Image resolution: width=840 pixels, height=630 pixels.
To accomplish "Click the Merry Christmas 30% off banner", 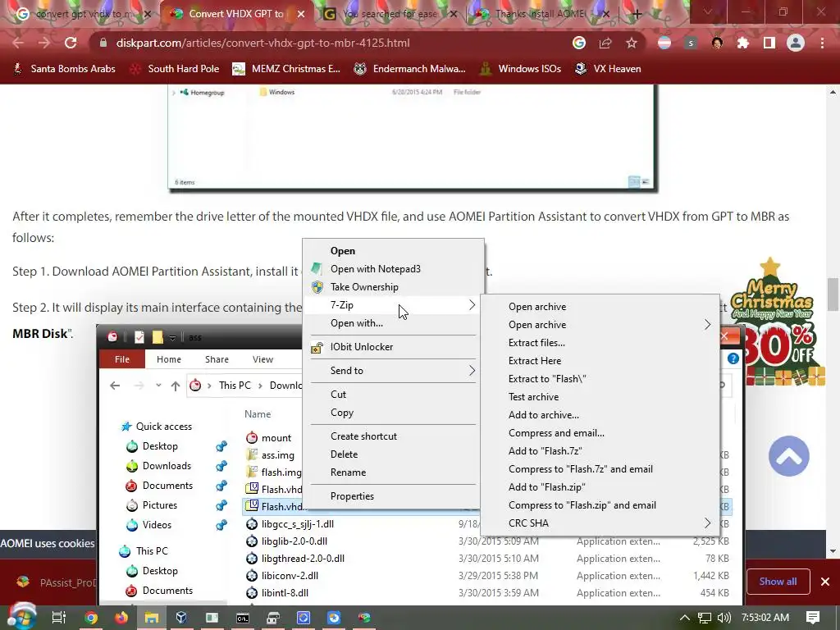I will tap(778, 322).
